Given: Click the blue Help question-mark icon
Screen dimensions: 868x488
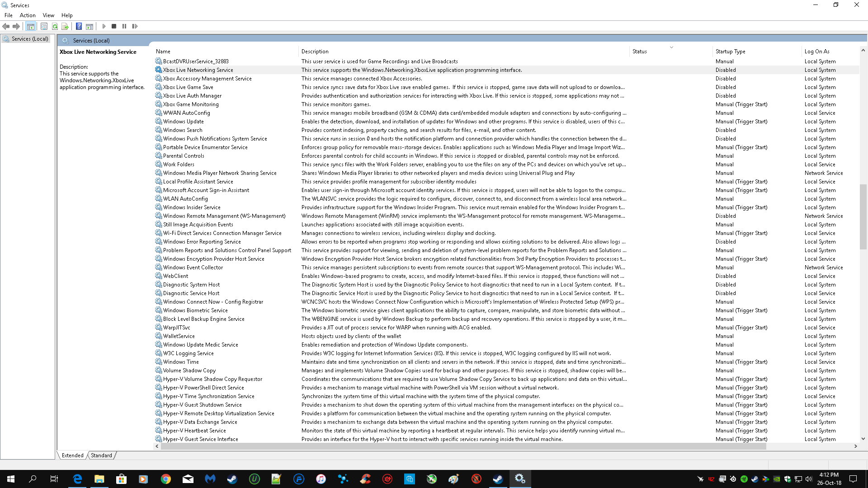Looking at the screenshot, I should click(79, 26).
